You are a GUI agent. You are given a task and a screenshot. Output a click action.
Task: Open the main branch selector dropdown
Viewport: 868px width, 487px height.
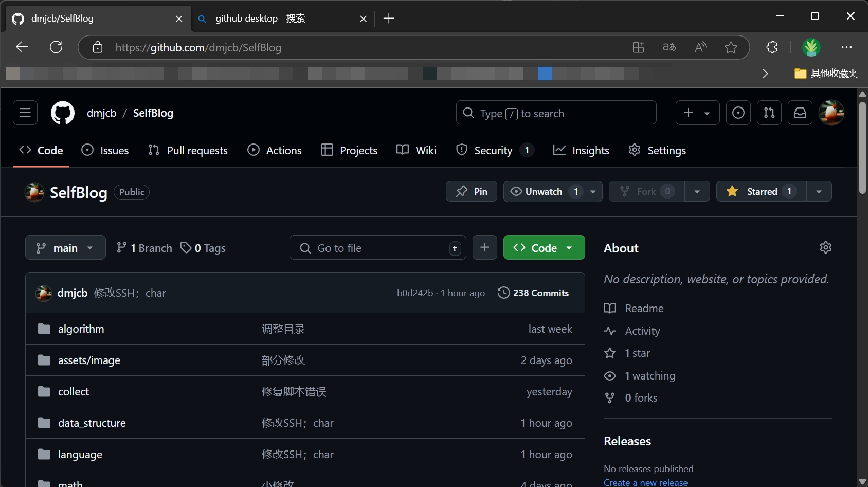click(65, 247)
